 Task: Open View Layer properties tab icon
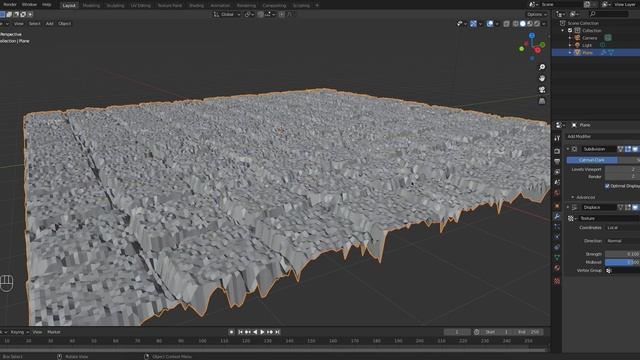pyautogui.click(x=557, y=172)
